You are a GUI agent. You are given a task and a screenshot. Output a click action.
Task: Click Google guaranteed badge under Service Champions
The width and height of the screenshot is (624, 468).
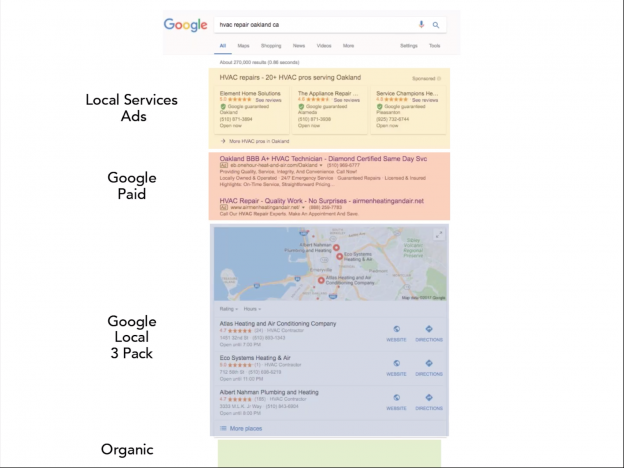point(401,107)
